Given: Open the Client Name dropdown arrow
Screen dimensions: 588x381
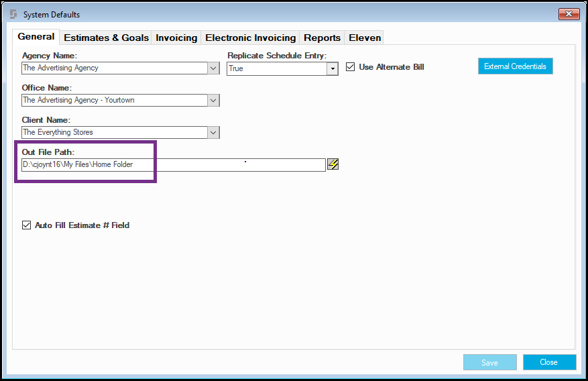Looking at the screenshot, I should pyautogui.click(x=213, y=132).
